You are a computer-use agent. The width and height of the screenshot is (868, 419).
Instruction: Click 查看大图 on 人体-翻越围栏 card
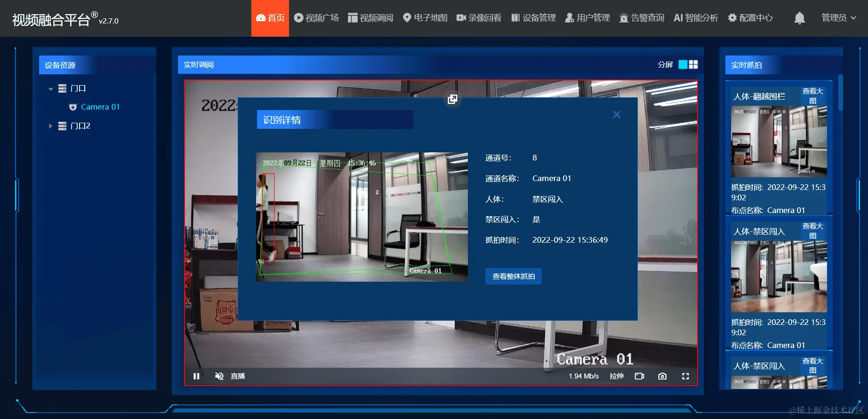click(x=812, y=96)
